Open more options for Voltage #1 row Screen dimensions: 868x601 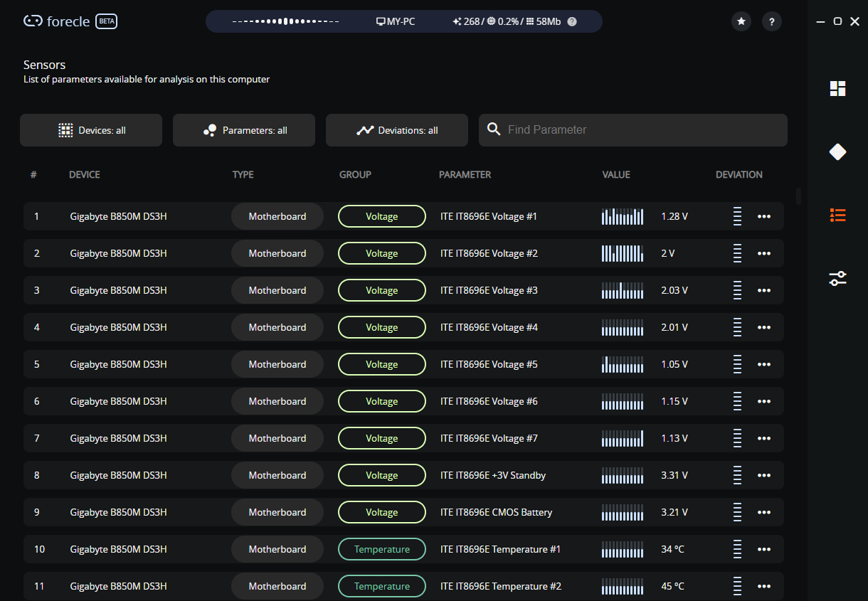764,216
